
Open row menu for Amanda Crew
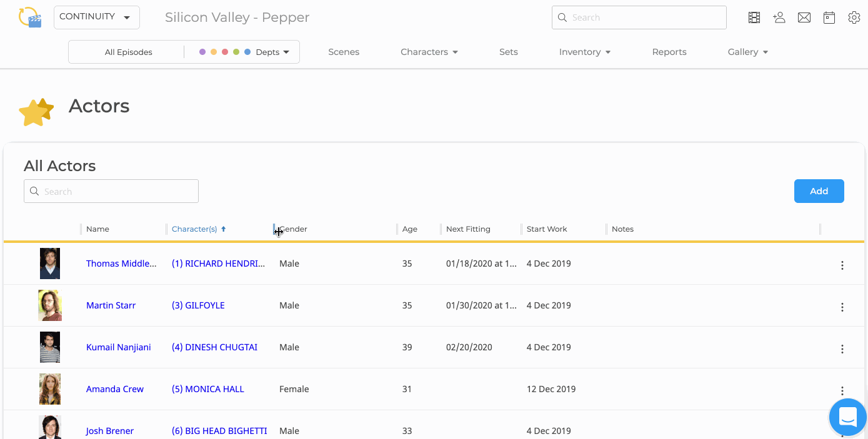click(842, 391)
